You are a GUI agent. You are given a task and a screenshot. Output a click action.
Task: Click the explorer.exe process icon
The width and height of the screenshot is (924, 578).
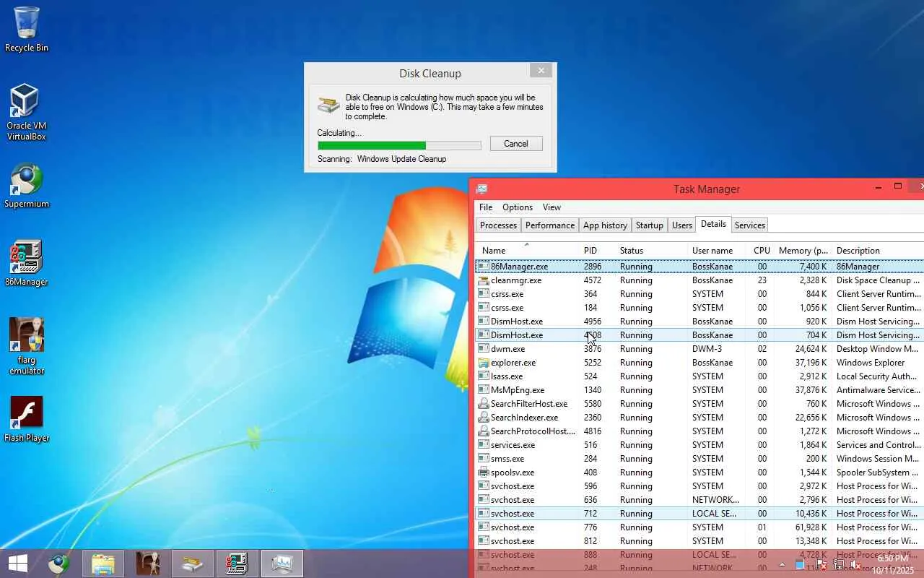484,363
